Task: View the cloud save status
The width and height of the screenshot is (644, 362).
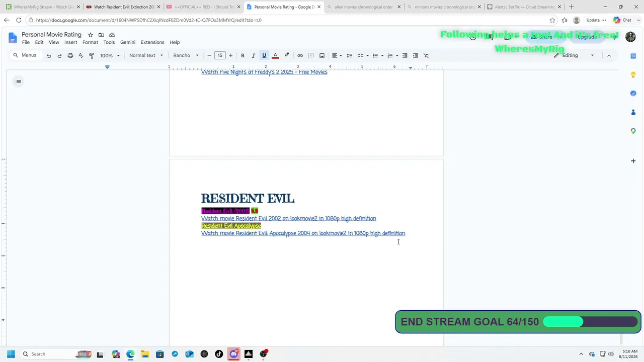Action: (x=112, y=35)
